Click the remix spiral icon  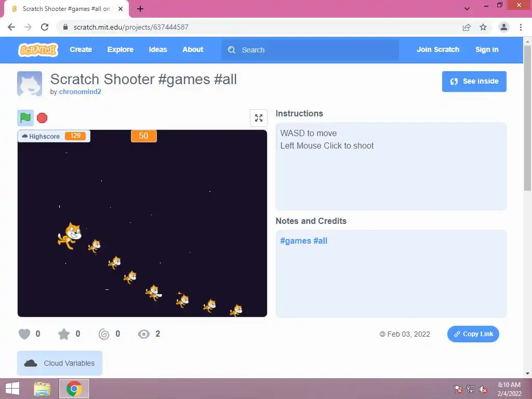tap(104, 334)
